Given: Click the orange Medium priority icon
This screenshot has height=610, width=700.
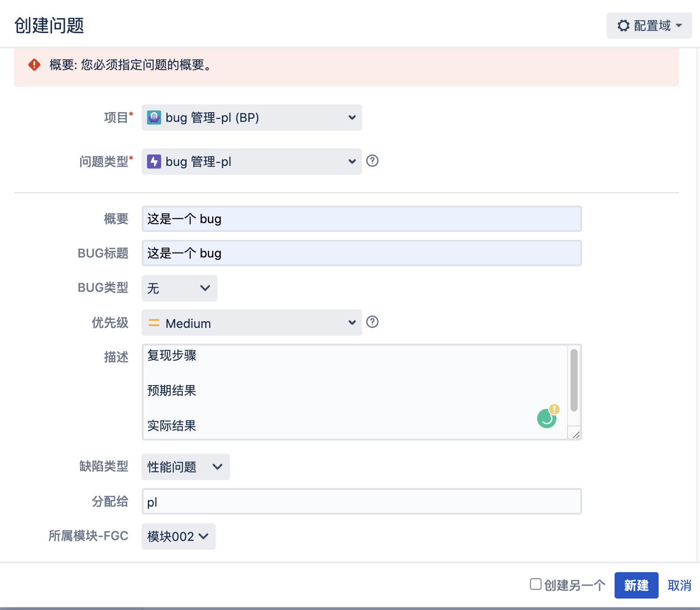Looking at the screenshot, I should click(154, 323).
